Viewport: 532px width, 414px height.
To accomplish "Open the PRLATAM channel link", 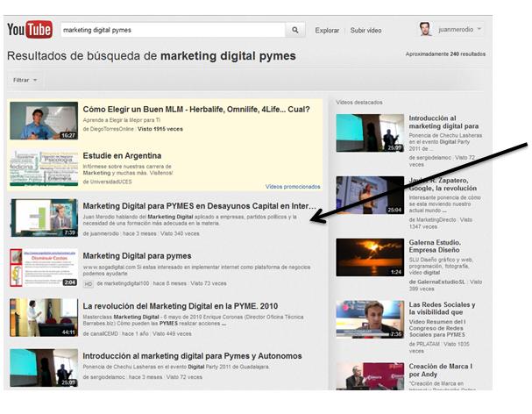I will click(428, 344).
